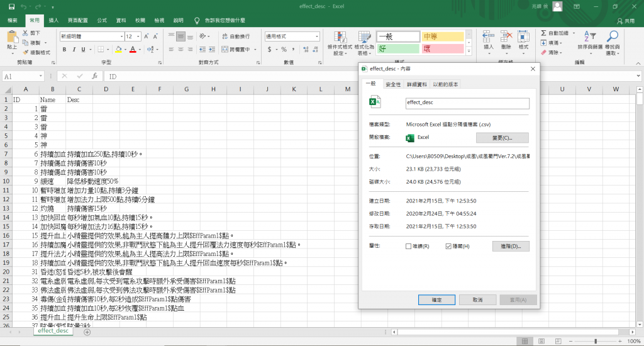Click the Copy icon in clipboard group

pos(25,43)
